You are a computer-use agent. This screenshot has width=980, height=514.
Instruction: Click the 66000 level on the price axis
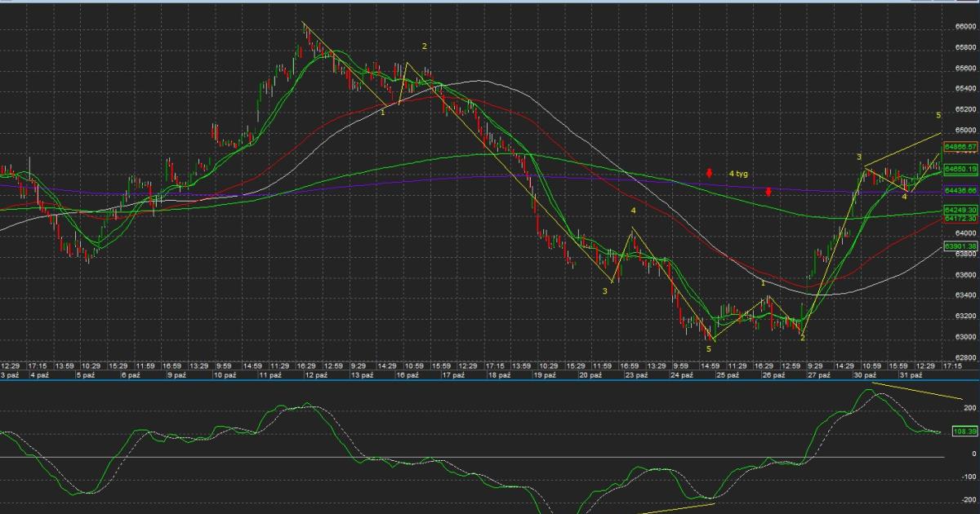click(964, 26)
